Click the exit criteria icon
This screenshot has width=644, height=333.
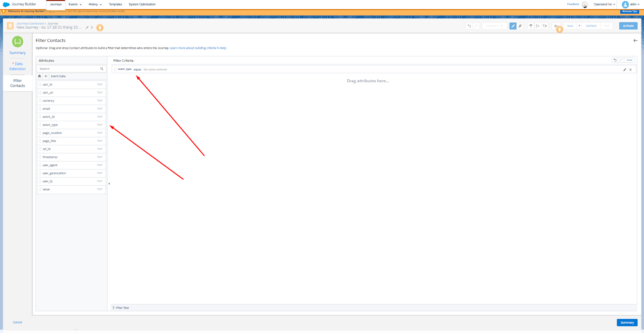pos(538,26)
